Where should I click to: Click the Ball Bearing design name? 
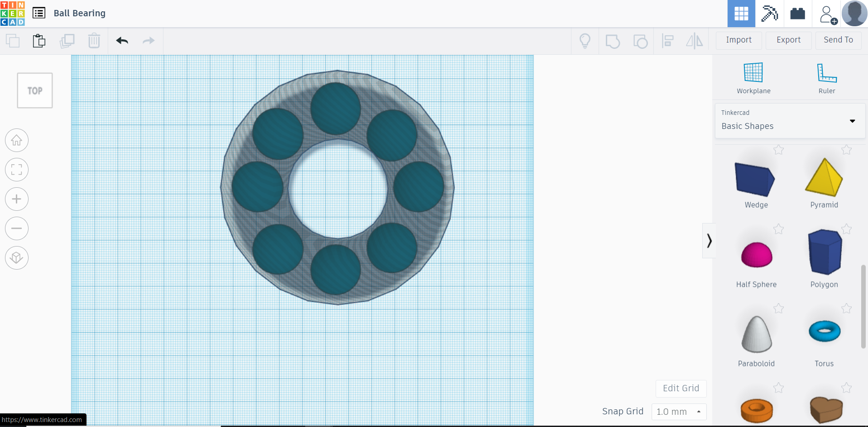80,13
